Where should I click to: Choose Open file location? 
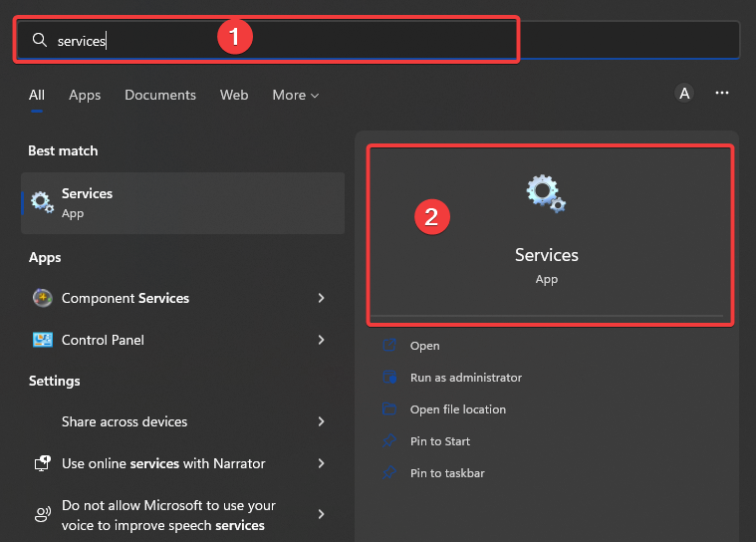[x=458, y=409]
